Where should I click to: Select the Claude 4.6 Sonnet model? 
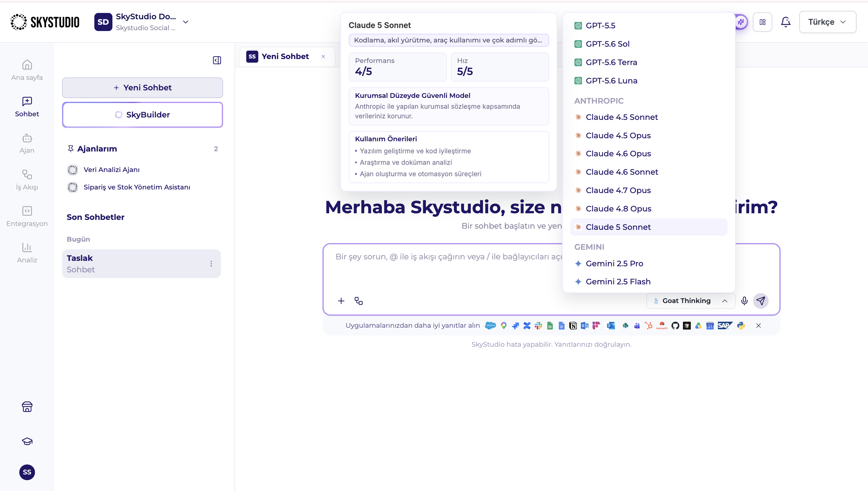coord(648,172)
